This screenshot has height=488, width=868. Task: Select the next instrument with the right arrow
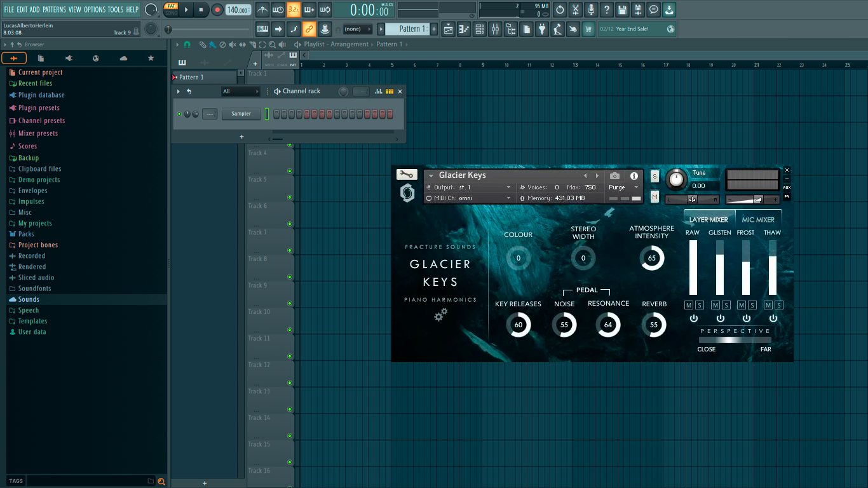(x=597, y=176)
